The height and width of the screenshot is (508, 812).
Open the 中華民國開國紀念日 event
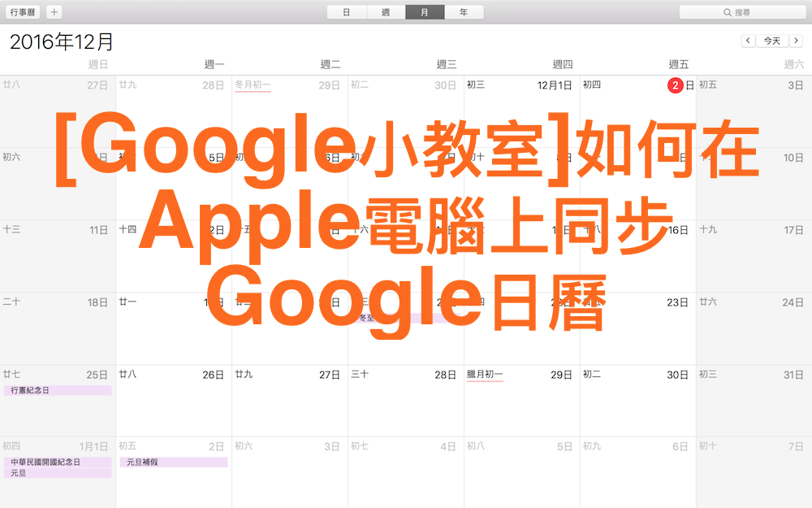(58, 462)
